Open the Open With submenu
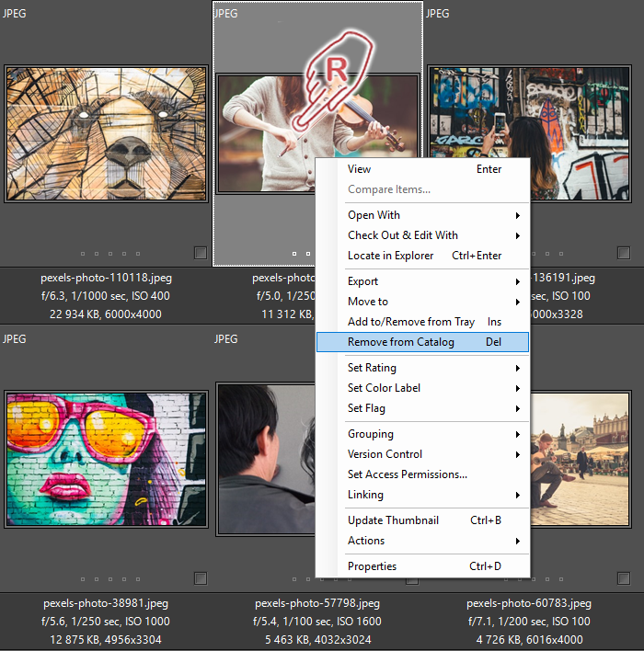The height and width of the screenshot is (651, 644). [x=422, y=215]
